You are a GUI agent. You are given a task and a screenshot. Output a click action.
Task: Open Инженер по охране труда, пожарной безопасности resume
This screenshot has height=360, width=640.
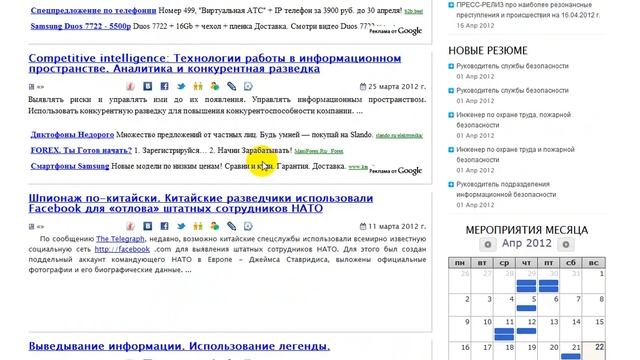(x=513, y=120)
